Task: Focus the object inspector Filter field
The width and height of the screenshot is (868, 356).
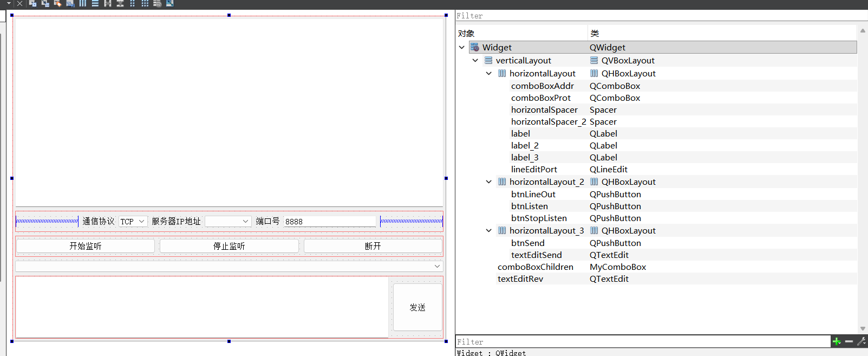Action: point(661,16)
